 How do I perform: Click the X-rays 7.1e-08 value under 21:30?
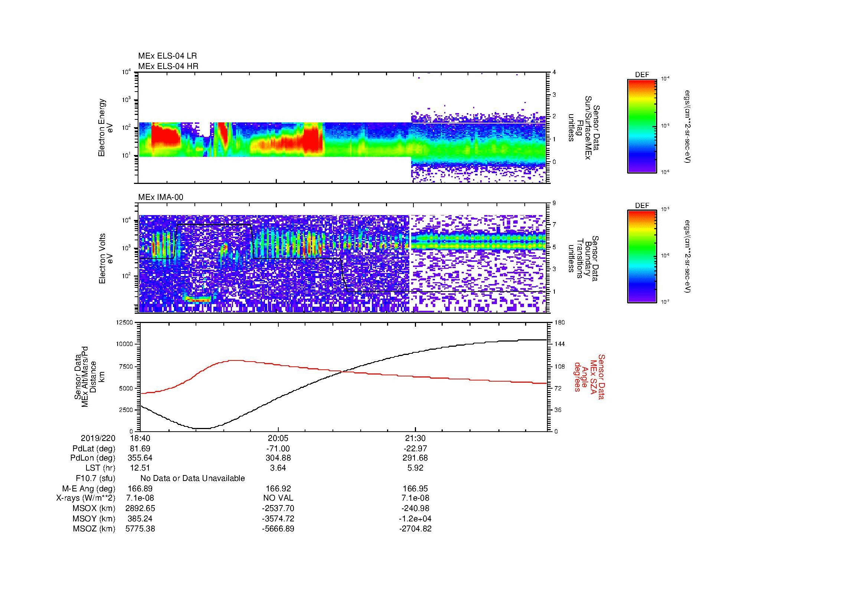415,498
